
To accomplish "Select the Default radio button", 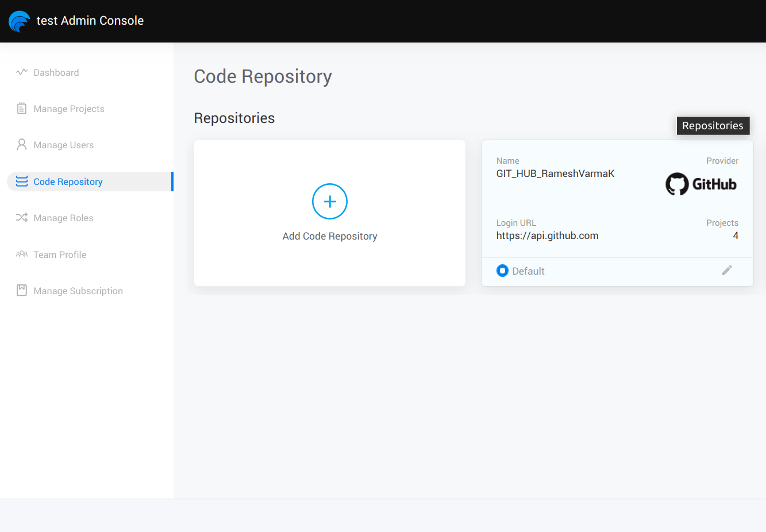I will coord(502,271).
